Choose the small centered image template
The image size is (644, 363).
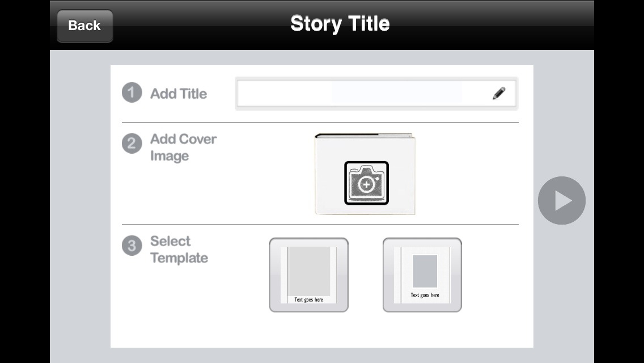tap(422, 275)
